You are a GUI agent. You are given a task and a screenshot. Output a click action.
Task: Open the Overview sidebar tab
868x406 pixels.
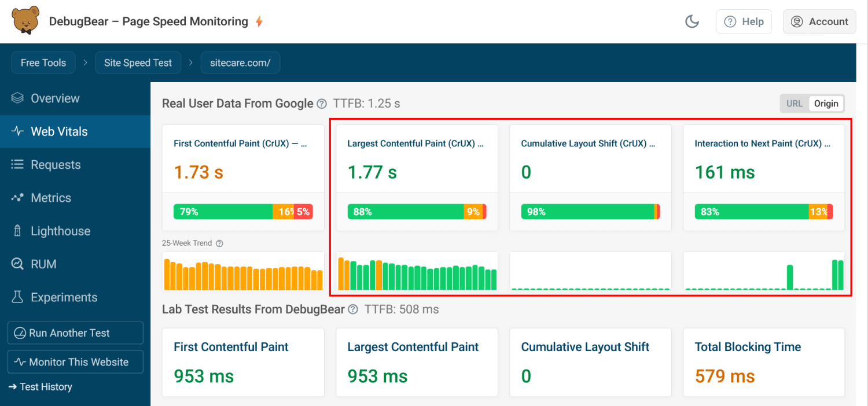[x=75, y=98]
